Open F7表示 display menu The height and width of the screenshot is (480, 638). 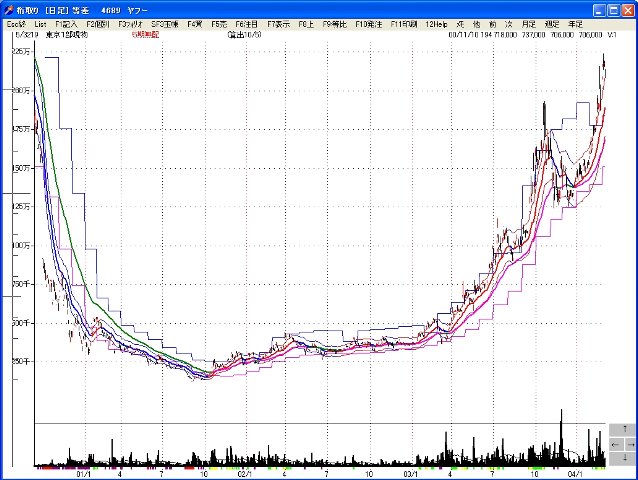point(278,22)
